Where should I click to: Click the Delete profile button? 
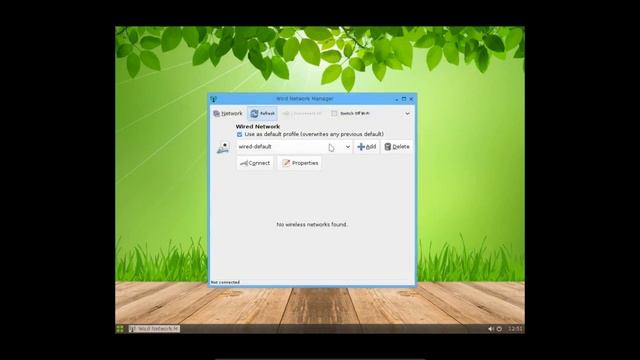tap(397, 147)
